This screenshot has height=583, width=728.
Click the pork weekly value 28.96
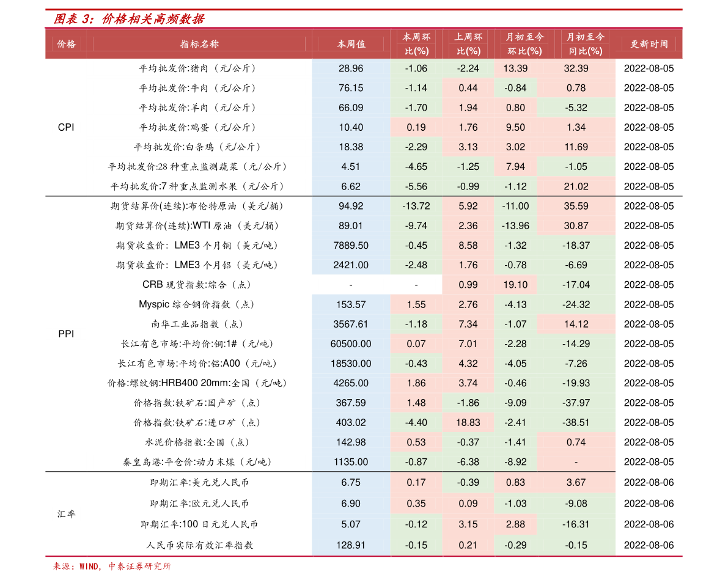point(351,68)
